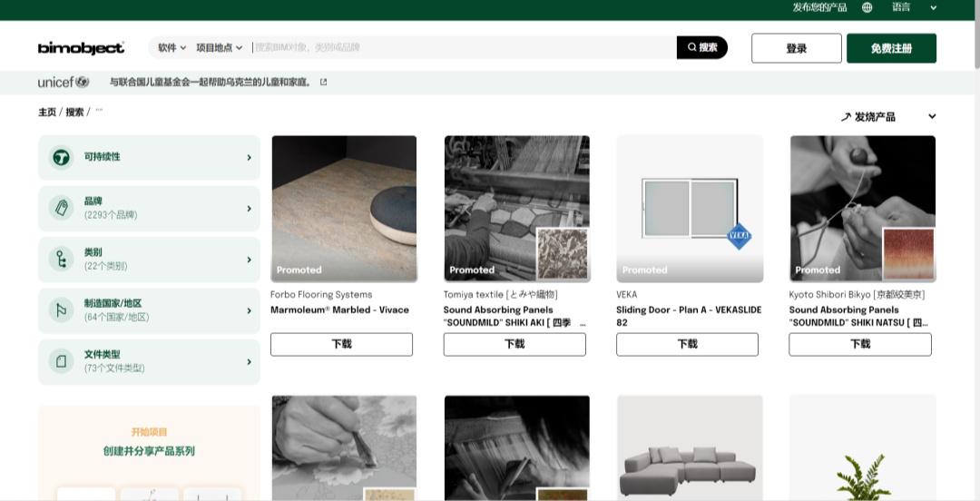Expand the 制造国家/地区 filter
Screen dimensions: 980x501
(x=150, y=311)
